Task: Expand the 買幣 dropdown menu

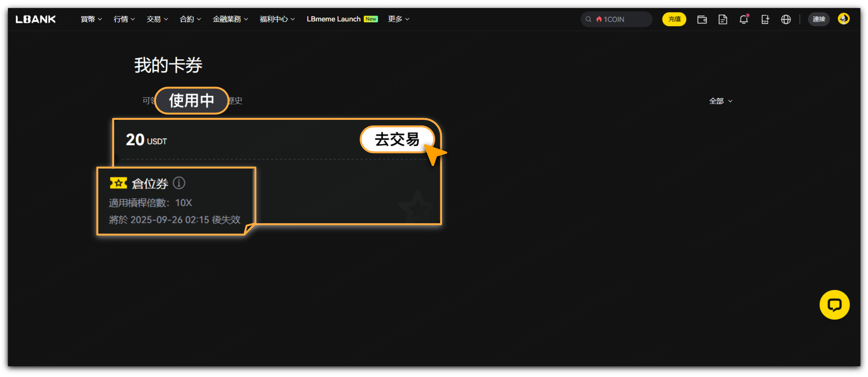Action: (91, 19)
